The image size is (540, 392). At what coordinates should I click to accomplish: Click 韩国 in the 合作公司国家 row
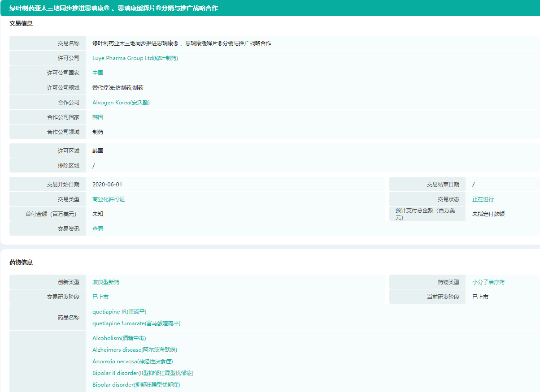tap(98, 117)
